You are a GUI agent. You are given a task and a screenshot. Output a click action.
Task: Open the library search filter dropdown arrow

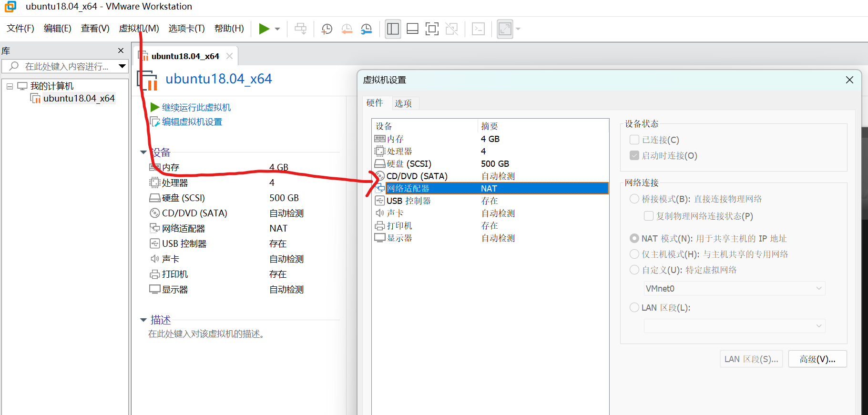click(x=122, y=66)
